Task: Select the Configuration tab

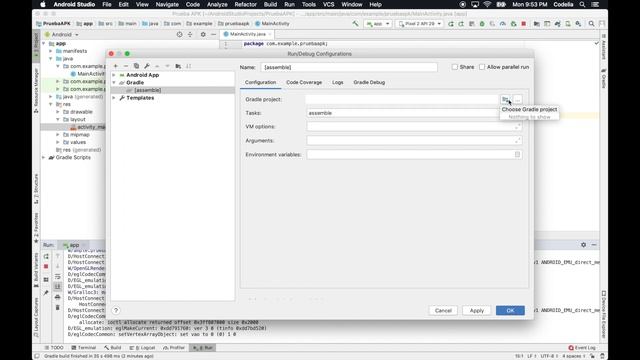Action: [260, 82]
